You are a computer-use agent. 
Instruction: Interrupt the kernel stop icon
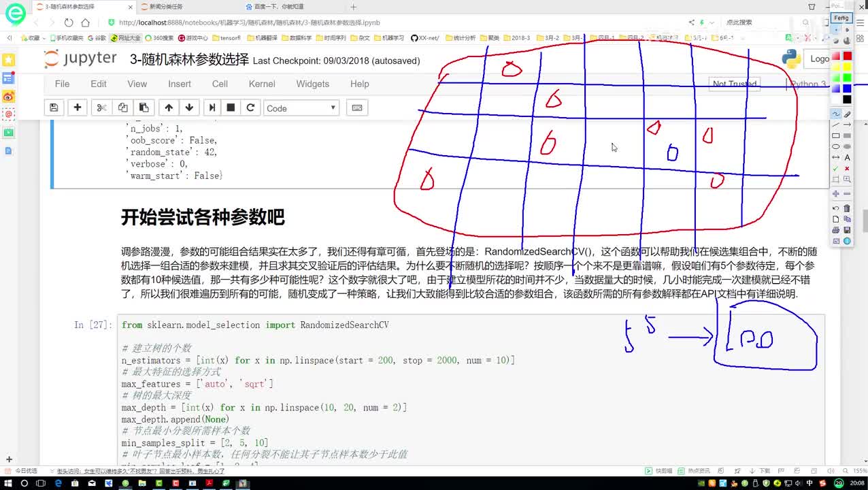231,108
